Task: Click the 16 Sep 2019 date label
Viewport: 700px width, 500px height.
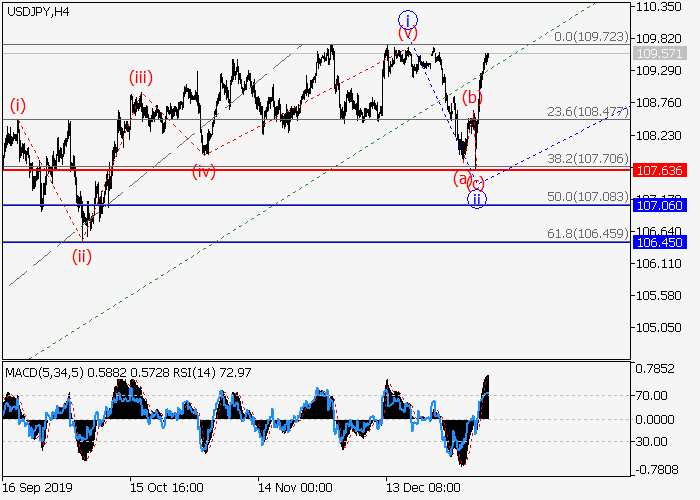Action: pyautogui.click(x=38, y=488)
